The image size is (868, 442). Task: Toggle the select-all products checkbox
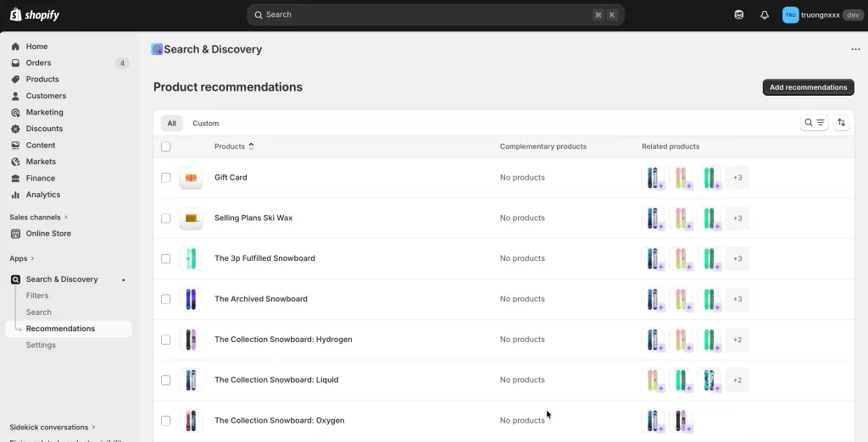point(165,146)
